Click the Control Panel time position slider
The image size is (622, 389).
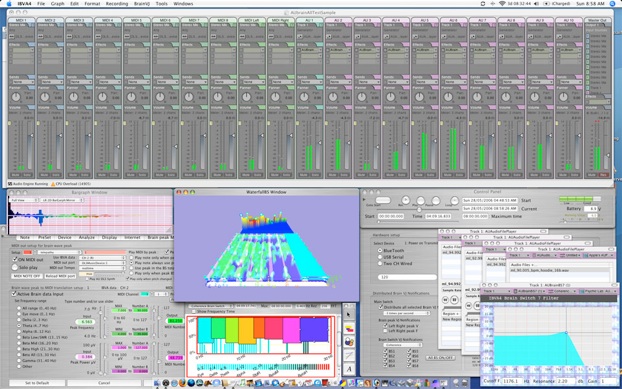pos(419,210)
